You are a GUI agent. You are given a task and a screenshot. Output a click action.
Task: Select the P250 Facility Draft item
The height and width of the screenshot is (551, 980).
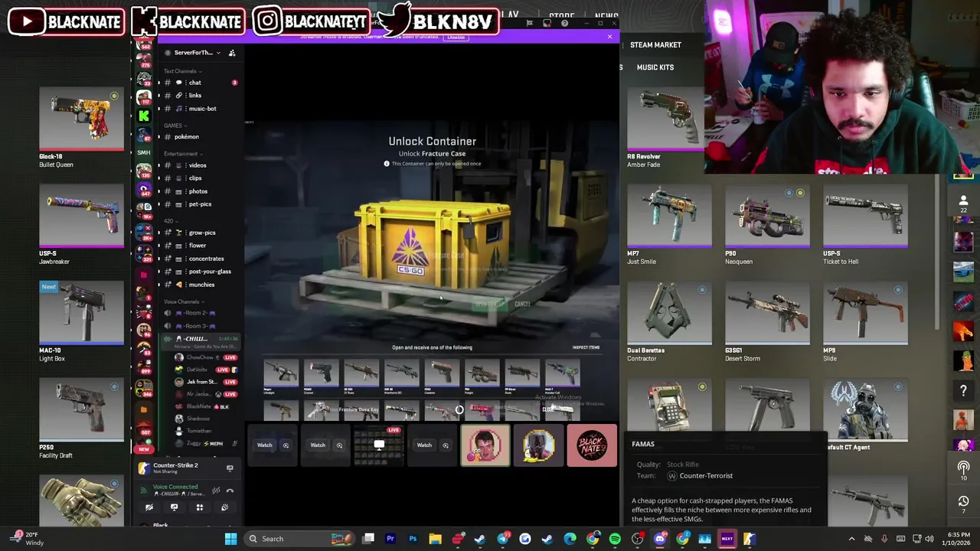[x=81, y=419]
